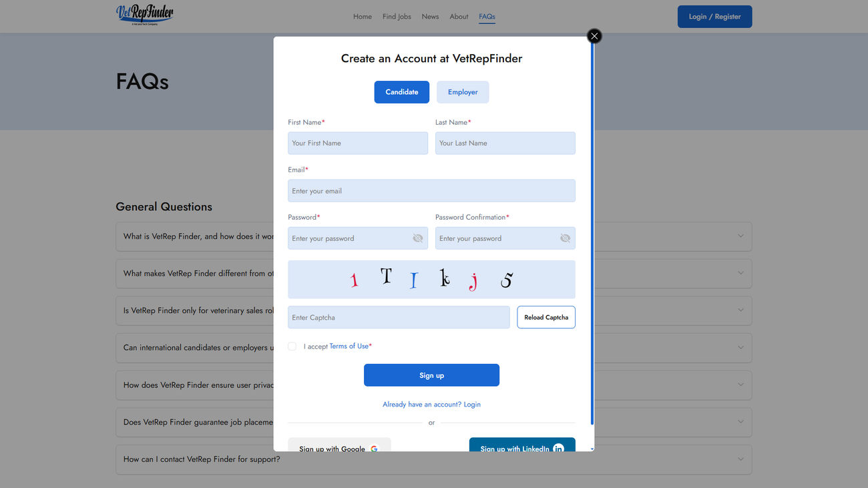The height and width of the screenshot is (488, 868).
Task: Select the FAQs nav item
Action: pyautogui.click(x=487, y=17)
